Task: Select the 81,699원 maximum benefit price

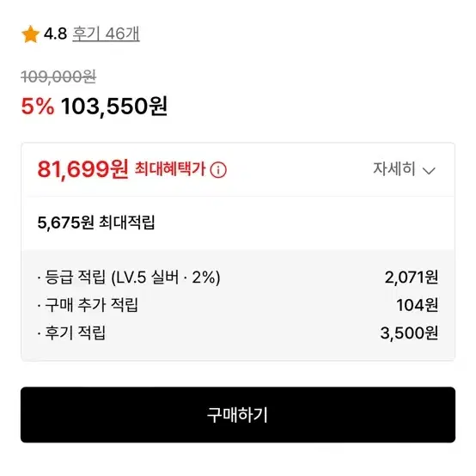Action: click(x=82, y=169)
